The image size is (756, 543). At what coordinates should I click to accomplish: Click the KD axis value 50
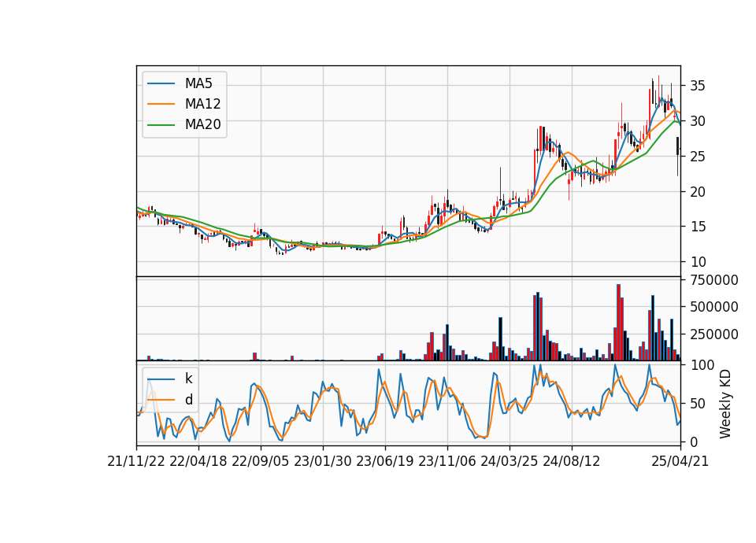tap(698, 404)
